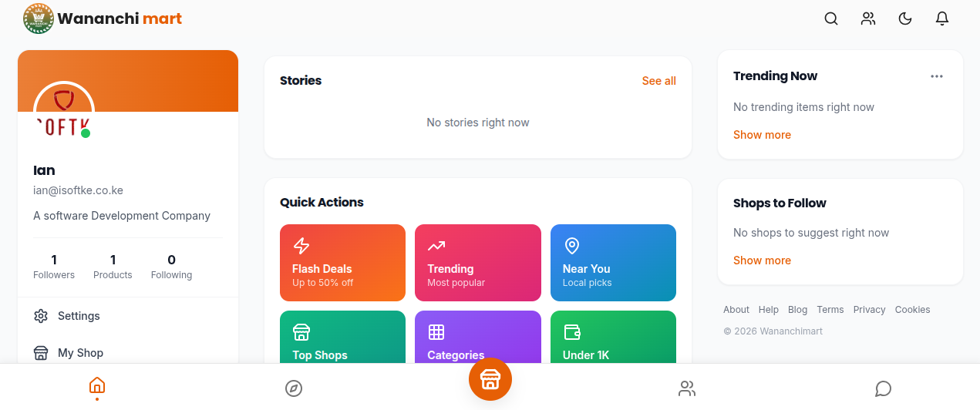Click the profile avatar picture
The image size is (980, 410).
coord(64,111)
